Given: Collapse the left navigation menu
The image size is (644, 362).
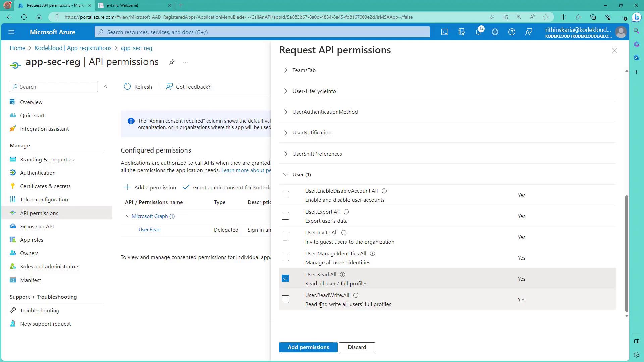Looking at the screenshot, I should click(x=106, y=87).
